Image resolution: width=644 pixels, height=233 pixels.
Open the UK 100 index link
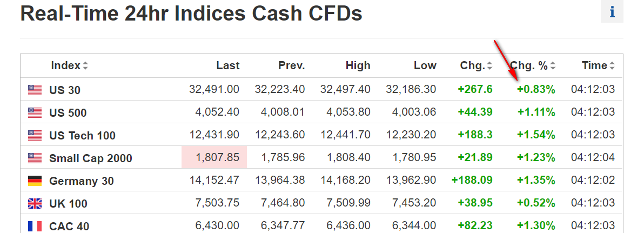pyautogui.click(x=68, y=204)
